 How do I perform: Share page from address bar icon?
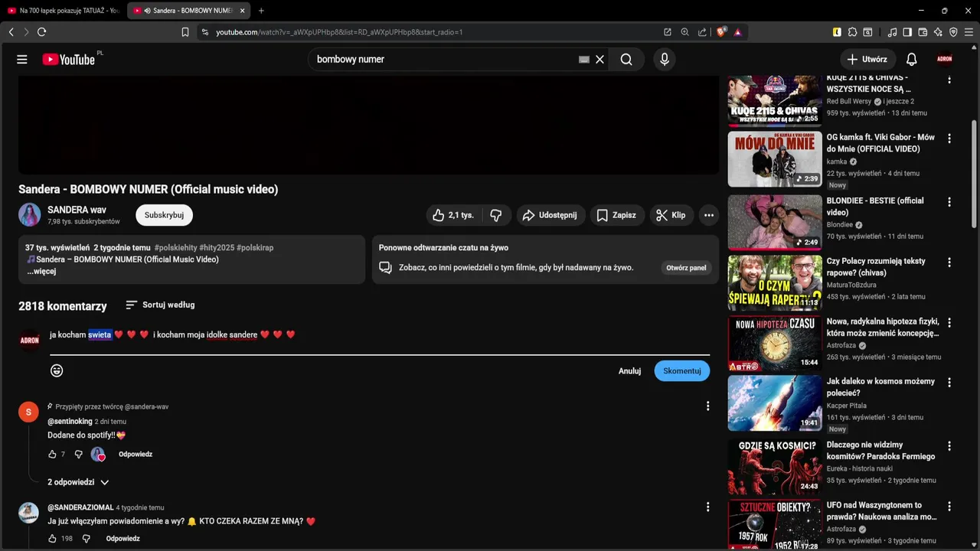[702, 32]
